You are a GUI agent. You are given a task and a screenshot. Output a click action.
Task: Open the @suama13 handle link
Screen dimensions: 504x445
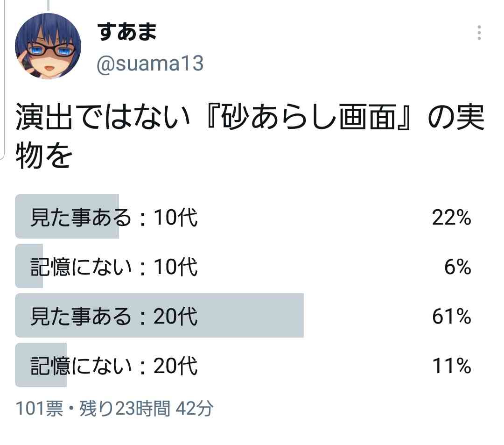[150, 64]
